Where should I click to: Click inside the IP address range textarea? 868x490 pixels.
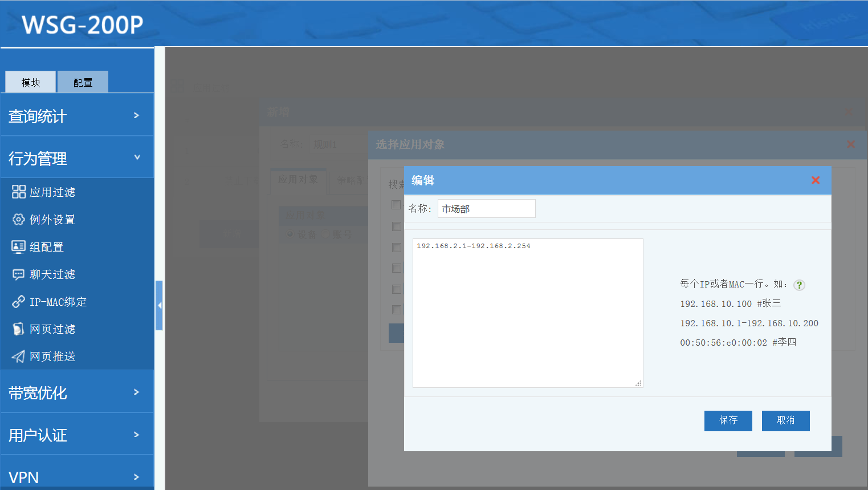[x=527, y=313]
